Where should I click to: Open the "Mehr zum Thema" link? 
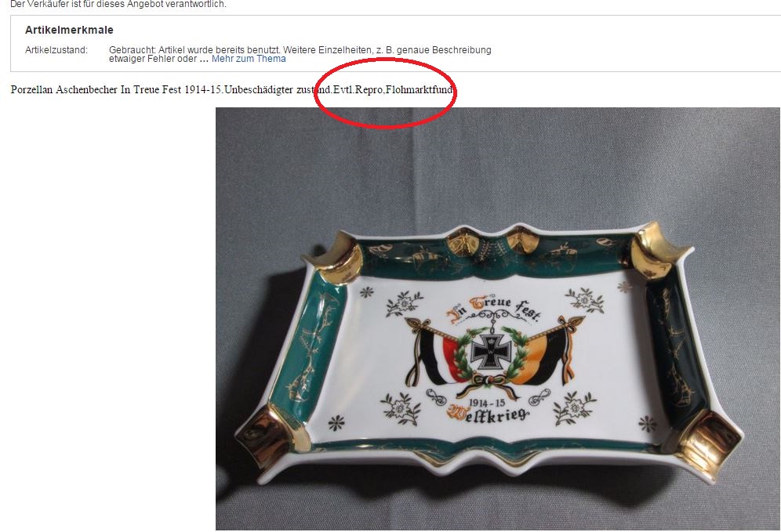tap(249, 59)
